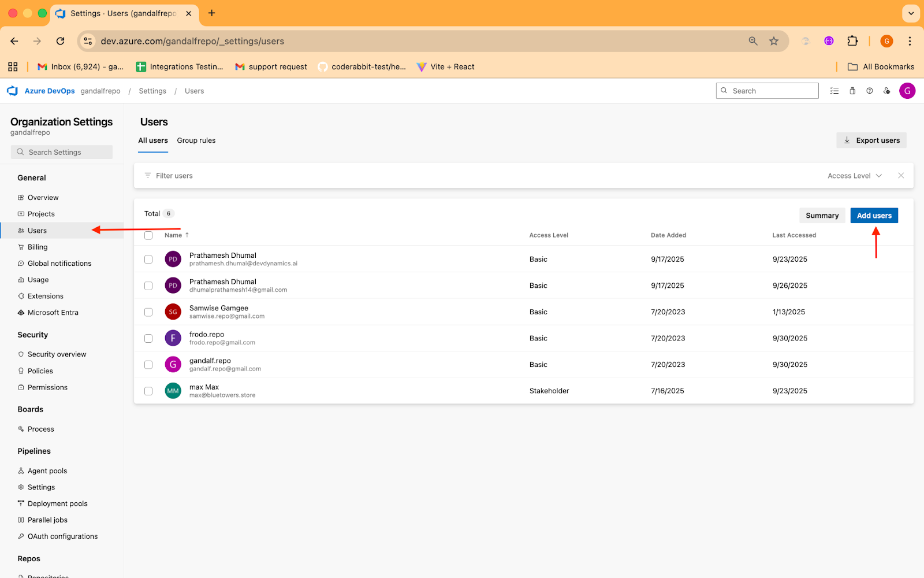This screenshot has height=578, width=924.
Task: Open the Chrome orange G profile icon
Action: (886, 41)
